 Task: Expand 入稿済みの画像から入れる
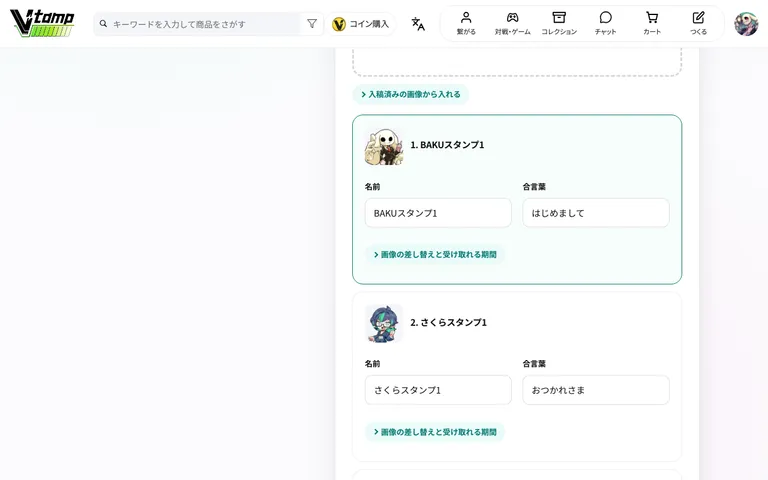[411, 95]
